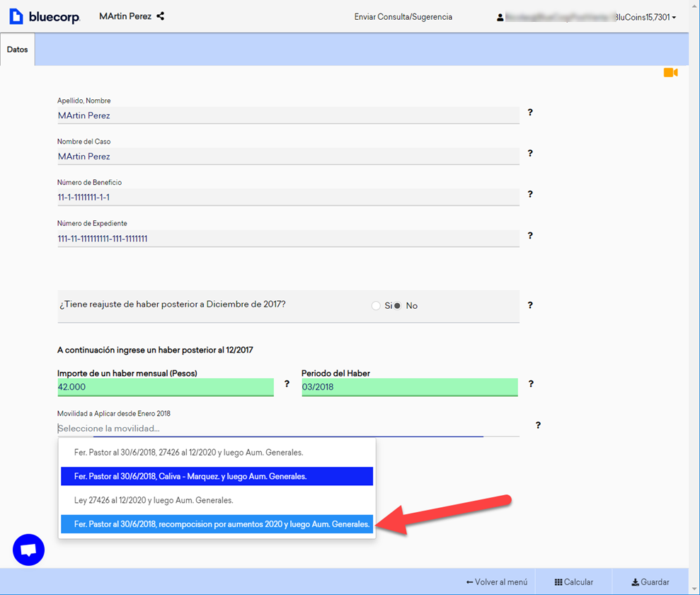700x595 pixels.
Task: Click the Nombre del Caso input field
Action: 288,157
